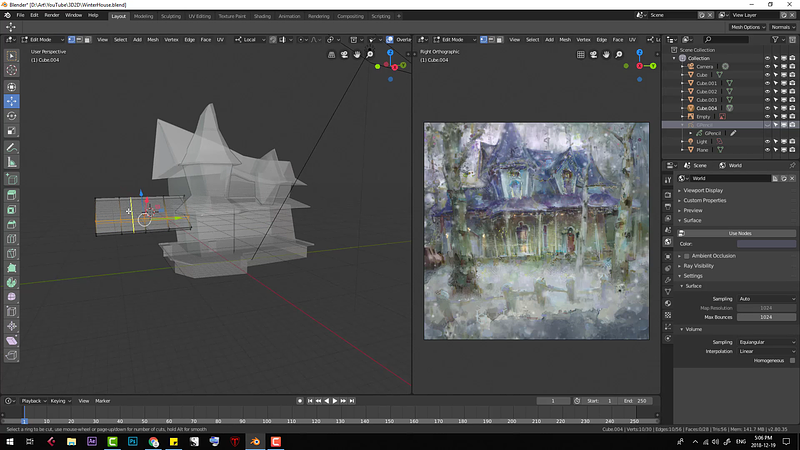
Task: Toggle visibility of the Plane object
Action: click(x=767, y=150)
